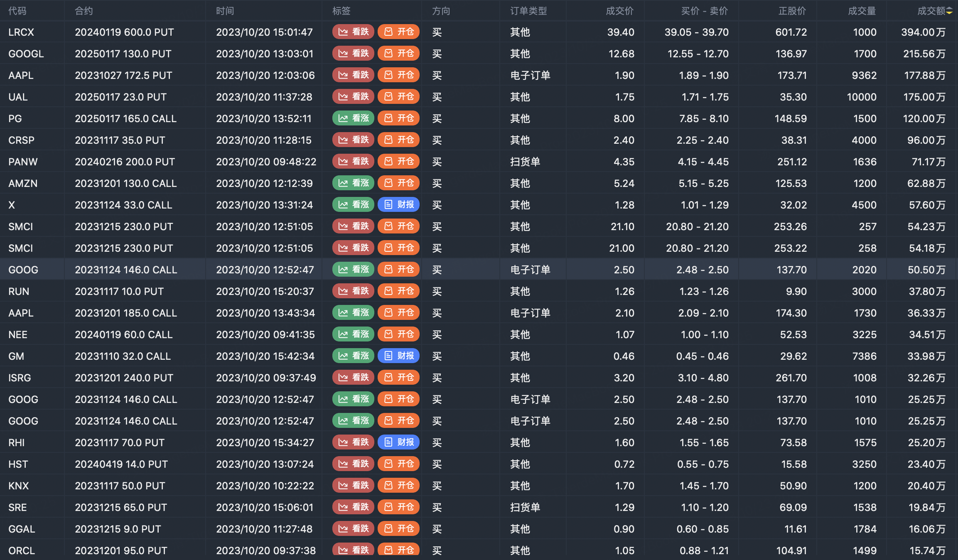Sort by the 成交额 column arrow
Image resolution: width=958 pixels, height=560 pixels.
click(x=949, y=11)
